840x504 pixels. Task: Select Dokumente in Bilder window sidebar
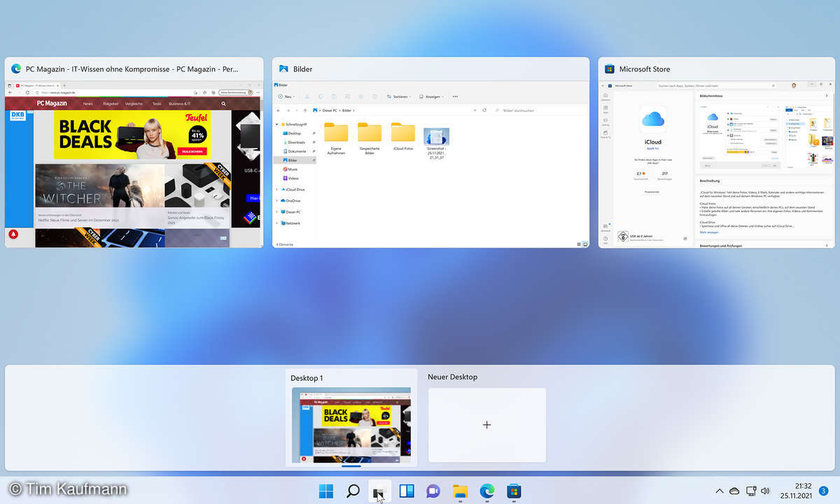(294, 151)
